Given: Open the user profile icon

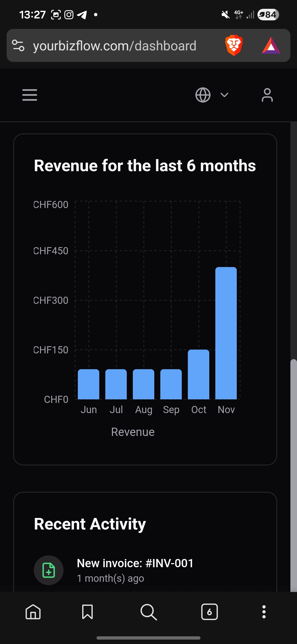Looking at the screenshot, I should pyautogui.click(x=267, y=95).
